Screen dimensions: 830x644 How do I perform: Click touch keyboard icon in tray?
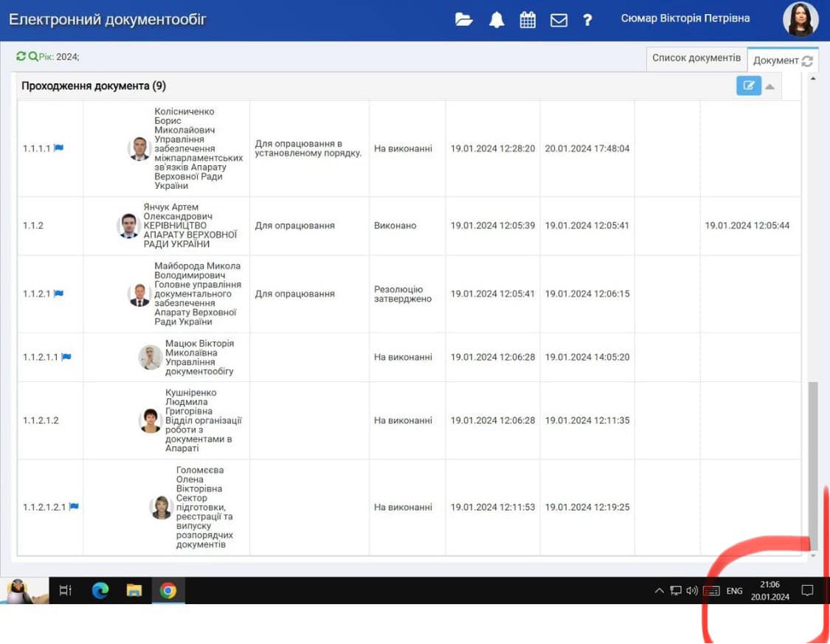point(711,591)
